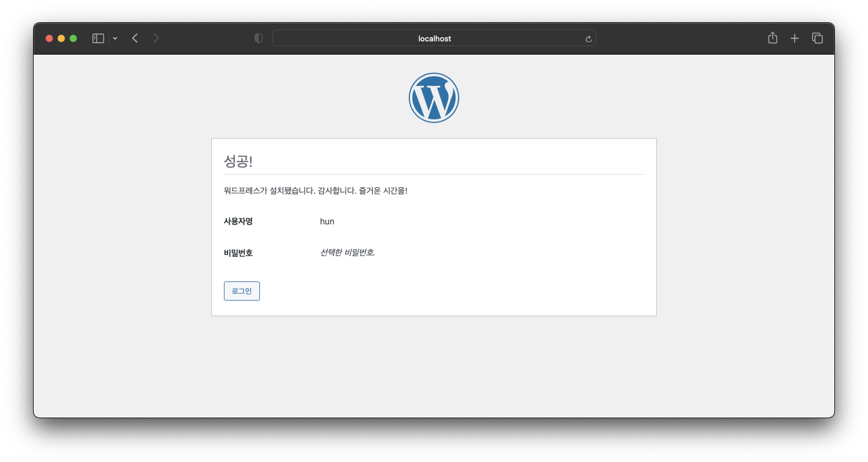The width and height of the screenshot is (868, 462).
Task: Click the 로그인 button
Action: [x=242, y=291]
